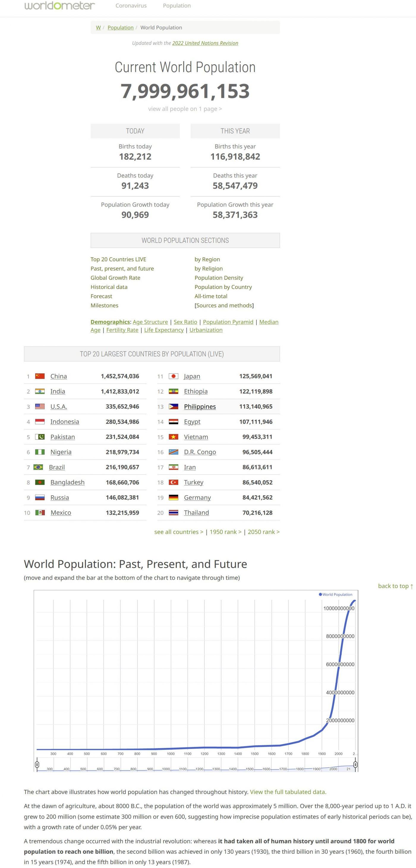Open the 2050 rank link
This screenshot has width=416, height=868.
[x=263, y=532]
